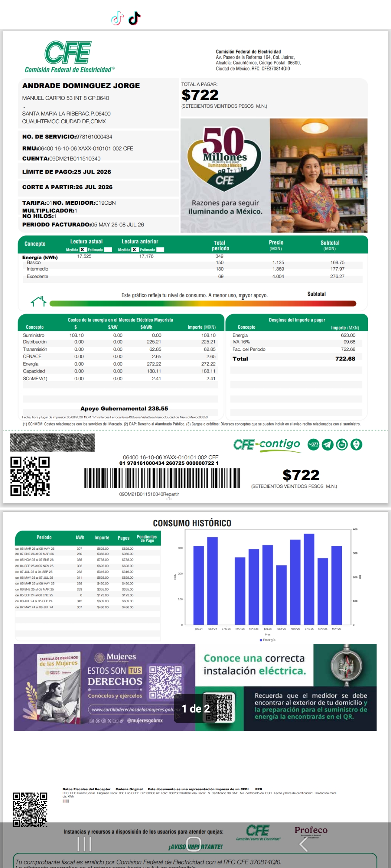The width and height of the screenshot is (391, 868).
Task: Click Excedente subtotal 276.27
Action: 337,276
